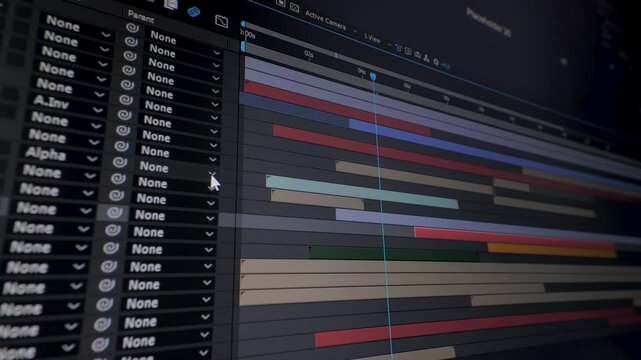The width and height of the screenshot is (641, 360).
Task: Click the first small viewer icon right of 1 View
Action: [398, 48]
